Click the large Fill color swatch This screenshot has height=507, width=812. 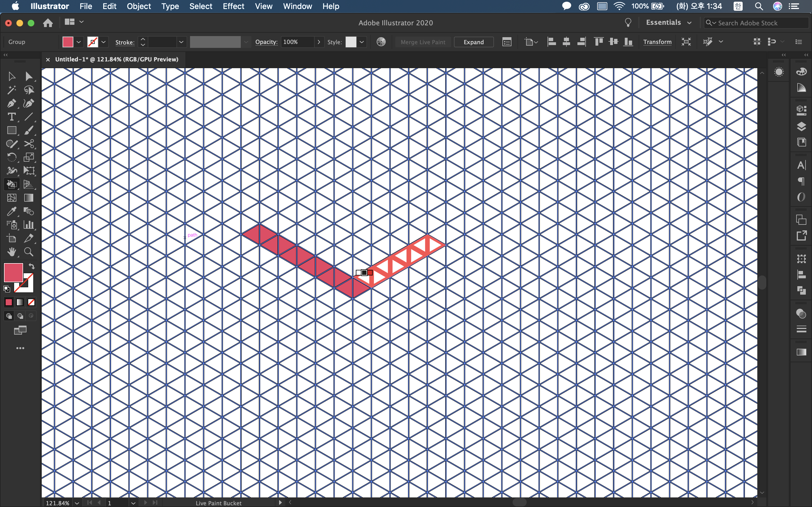pyautogui.click(x=14, y=272)
